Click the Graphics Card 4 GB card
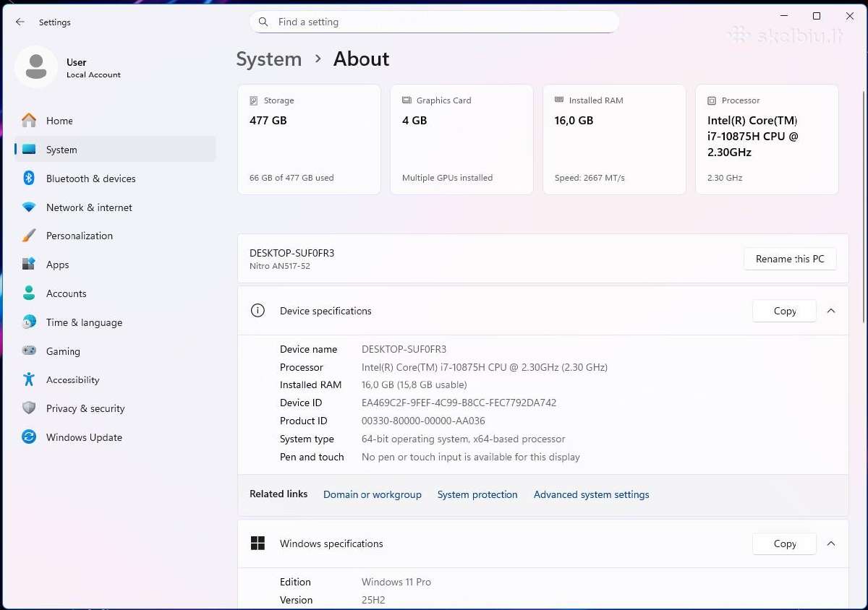 462,139
